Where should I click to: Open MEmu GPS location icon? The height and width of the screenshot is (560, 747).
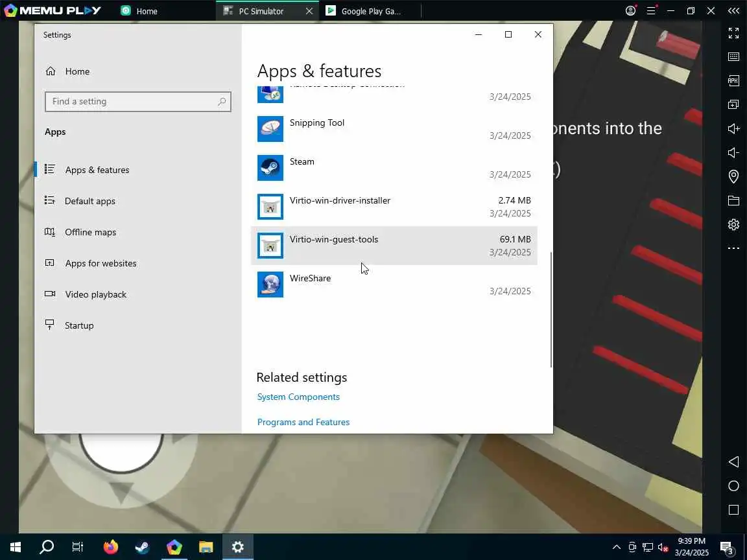tap(733, 176)
